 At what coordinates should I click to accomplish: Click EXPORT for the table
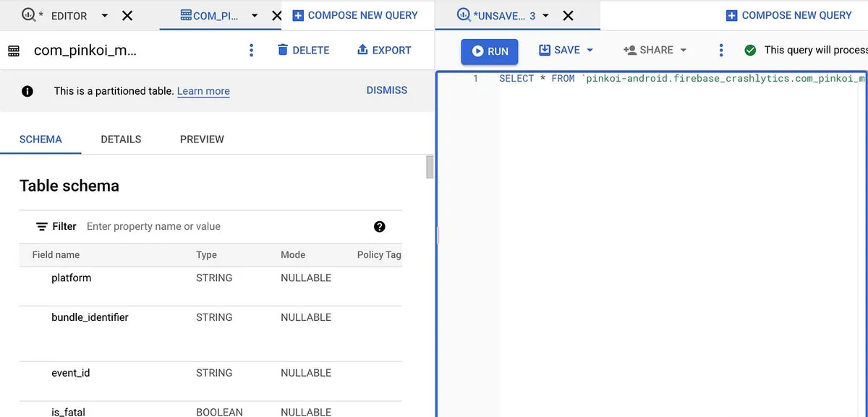[384, 50]
